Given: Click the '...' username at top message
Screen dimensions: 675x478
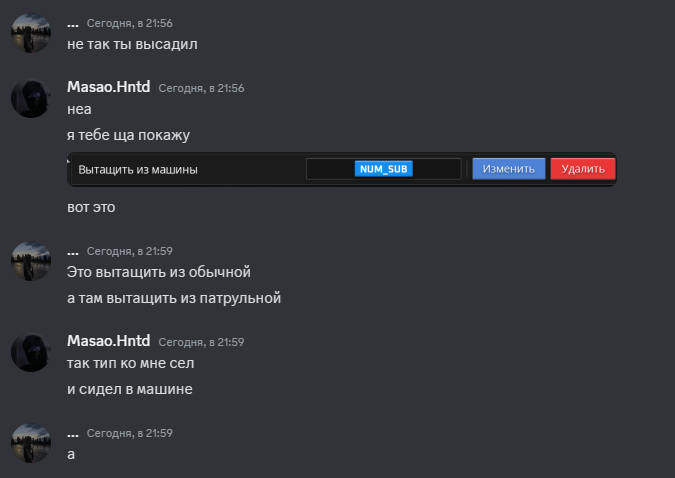Looking at the screenshot, I should (x=73, y=23).
